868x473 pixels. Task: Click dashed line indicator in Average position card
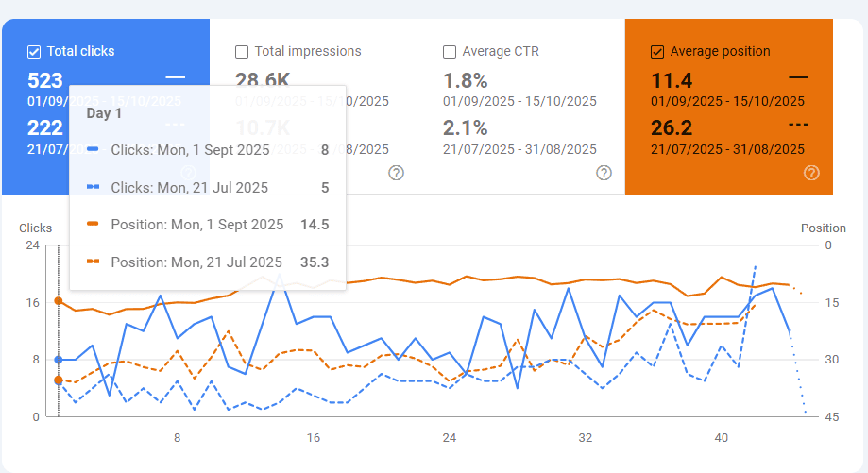pyautogui.click(x=798, y=124)
